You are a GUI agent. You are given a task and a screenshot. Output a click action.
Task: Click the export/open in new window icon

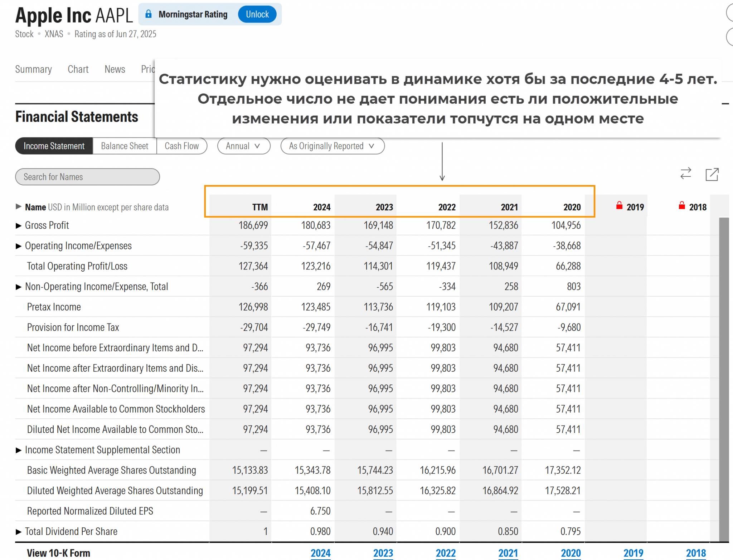click(x=712, y=174)
